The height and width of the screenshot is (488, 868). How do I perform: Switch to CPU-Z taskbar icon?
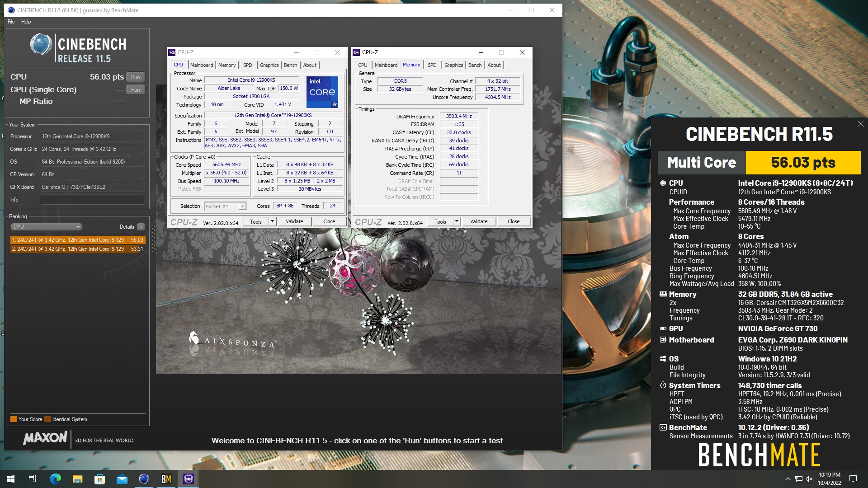pyautogui.click(x=188, y=479)
